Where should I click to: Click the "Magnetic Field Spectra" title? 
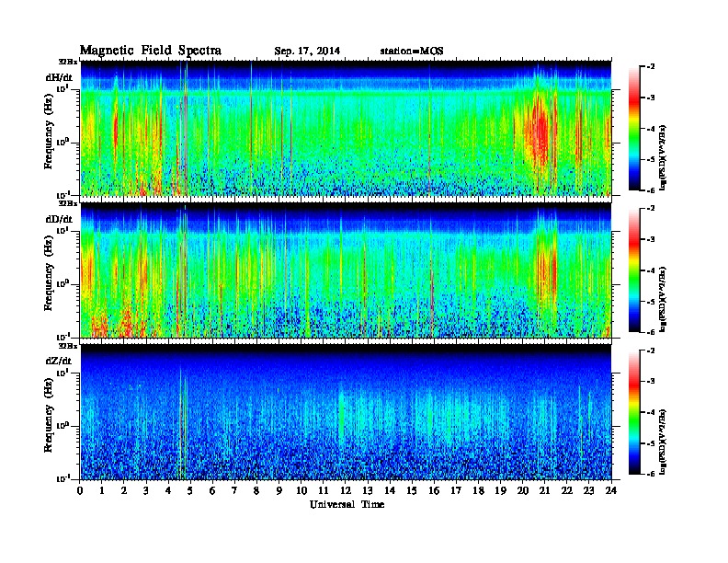(x=151, y=51)
